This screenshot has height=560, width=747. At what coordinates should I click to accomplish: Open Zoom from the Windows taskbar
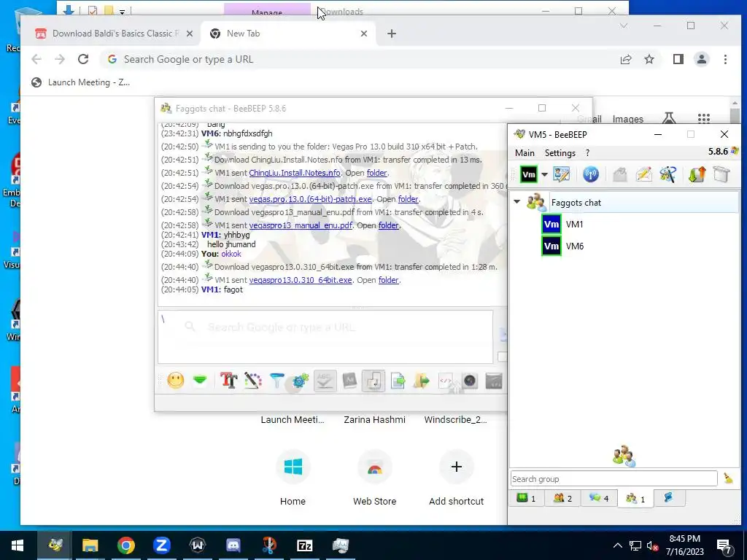click(x=161, y=545)
